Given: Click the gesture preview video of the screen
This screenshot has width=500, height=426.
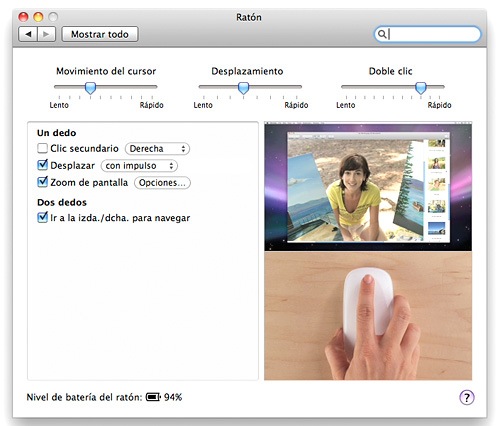Looking at the screenshot, I should click(x=368, y=187).
